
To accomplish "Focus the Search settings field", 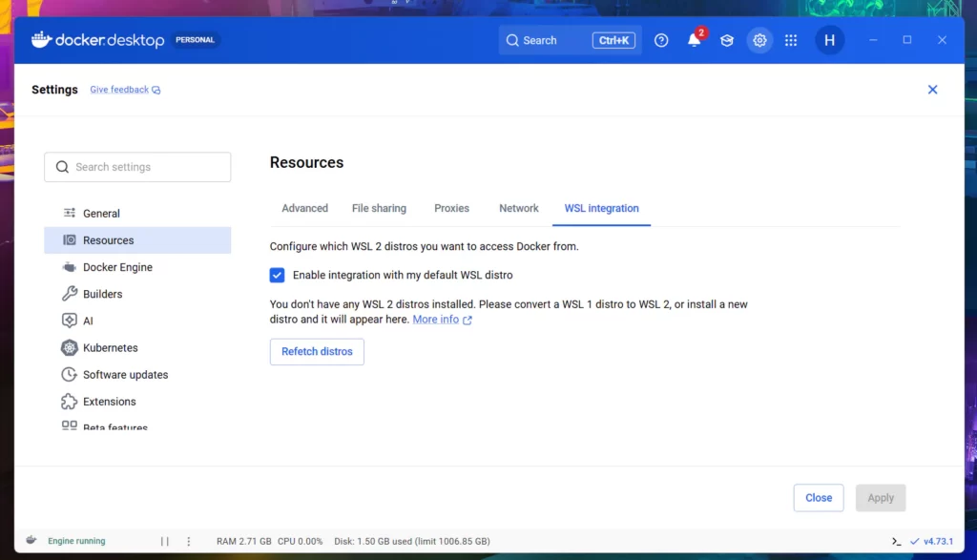I will tap(137, 167).
